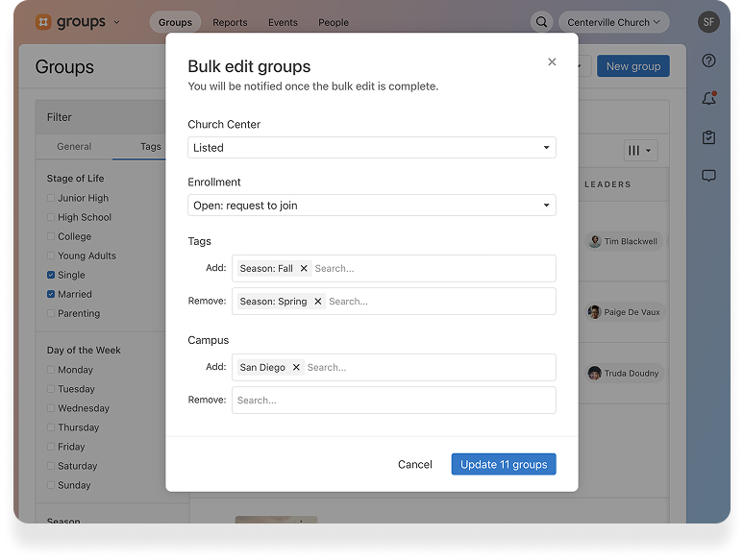744x560 pixels.
Task: Check the Thursday filter
Action: pyautogui.click(x=51, y=427)
